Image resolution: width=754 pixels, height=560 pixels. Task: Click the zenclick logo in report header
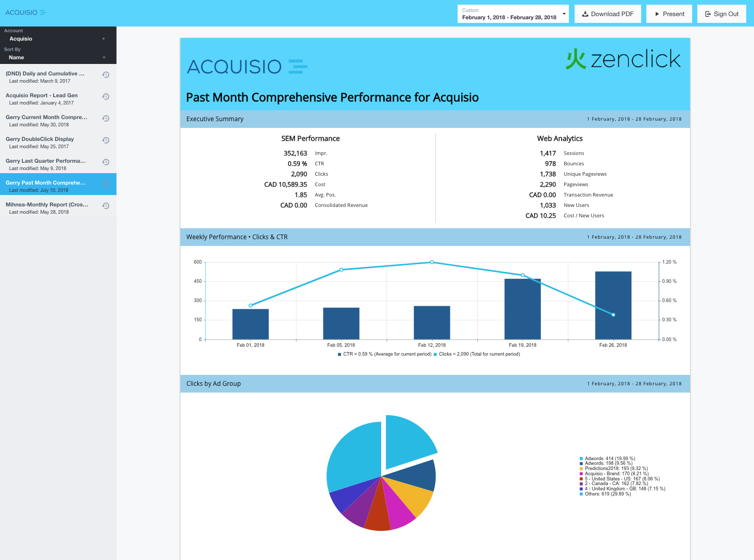[623, 59]
